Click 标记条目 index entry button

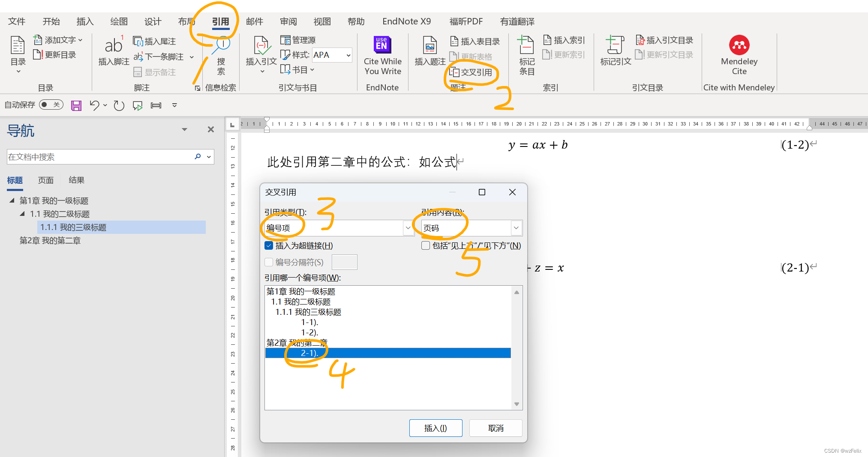pyautogui.click(x=527, y=56)
